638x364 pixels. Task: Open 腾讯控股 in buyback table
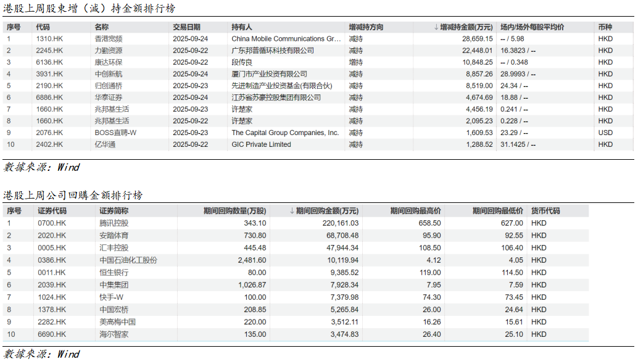(114, 223)
